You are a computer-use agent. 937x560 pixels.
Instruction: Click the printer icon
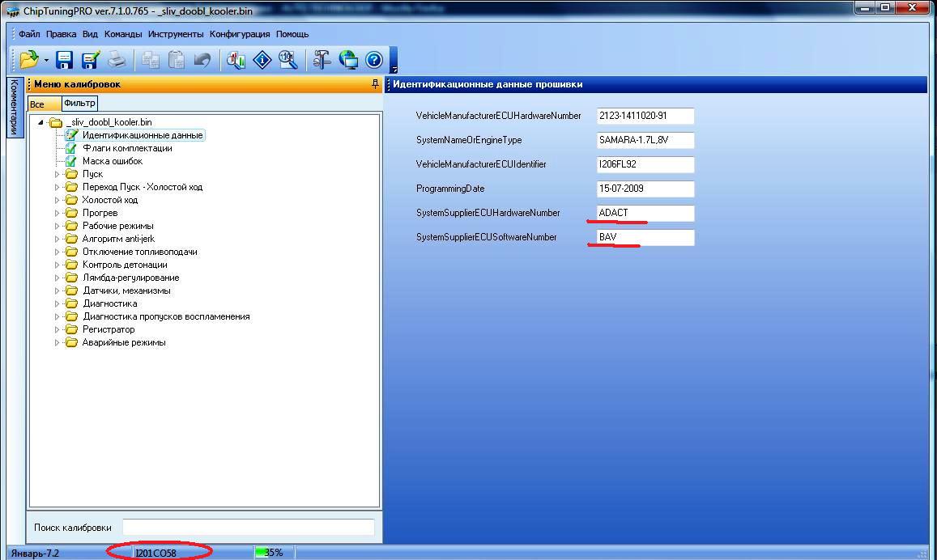point(117,60)
